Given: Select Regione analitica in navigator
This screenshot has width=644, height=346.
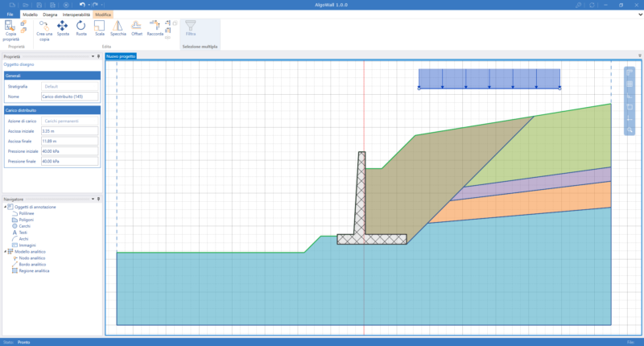Looking at the screenshot, I should (x=34, y=271).
